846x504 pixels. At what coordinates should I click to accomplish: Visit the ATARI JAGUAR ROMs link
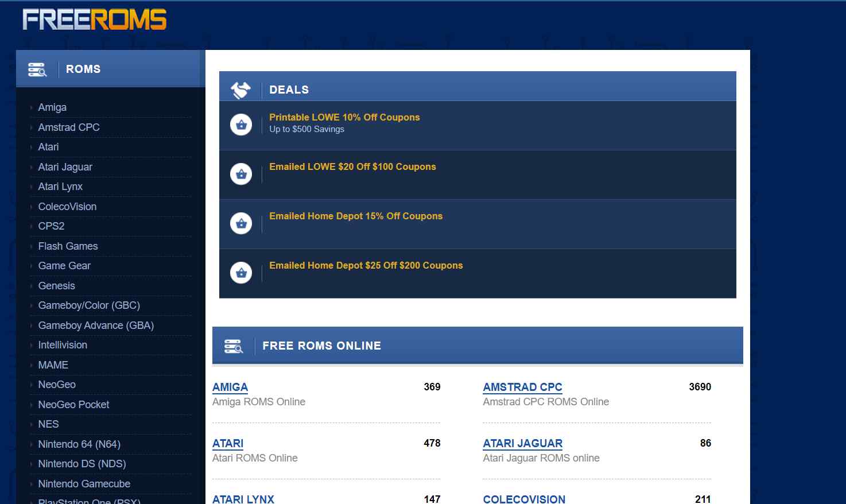[x=522, y=443]
